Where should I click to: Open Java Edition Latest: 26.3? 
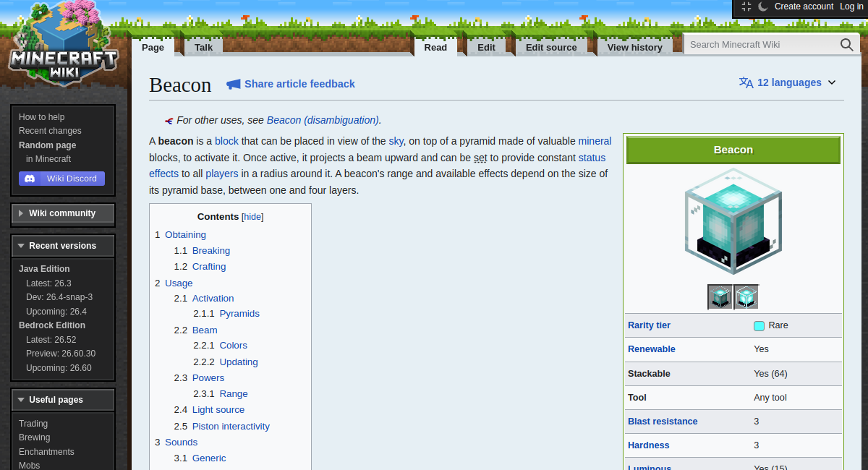click(48, 283)
